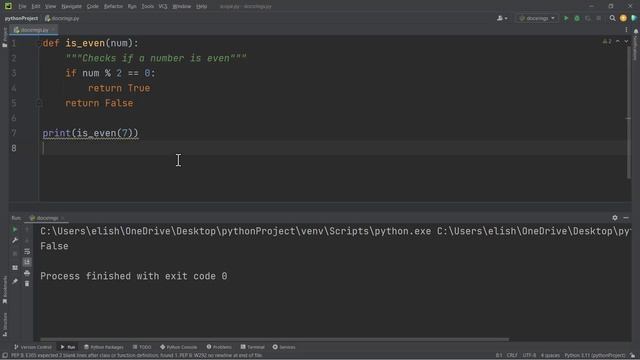Open the File menu

click(22, 7)
